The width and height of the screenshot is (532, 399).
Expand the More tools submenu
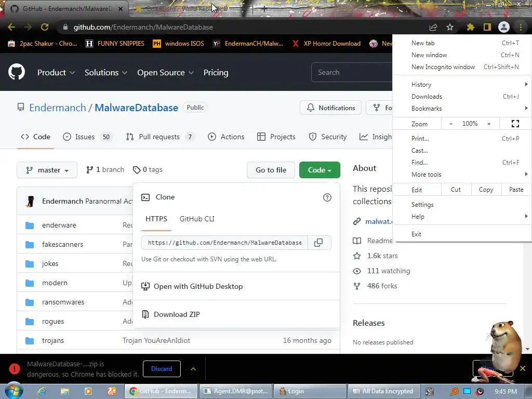point(462,175)
